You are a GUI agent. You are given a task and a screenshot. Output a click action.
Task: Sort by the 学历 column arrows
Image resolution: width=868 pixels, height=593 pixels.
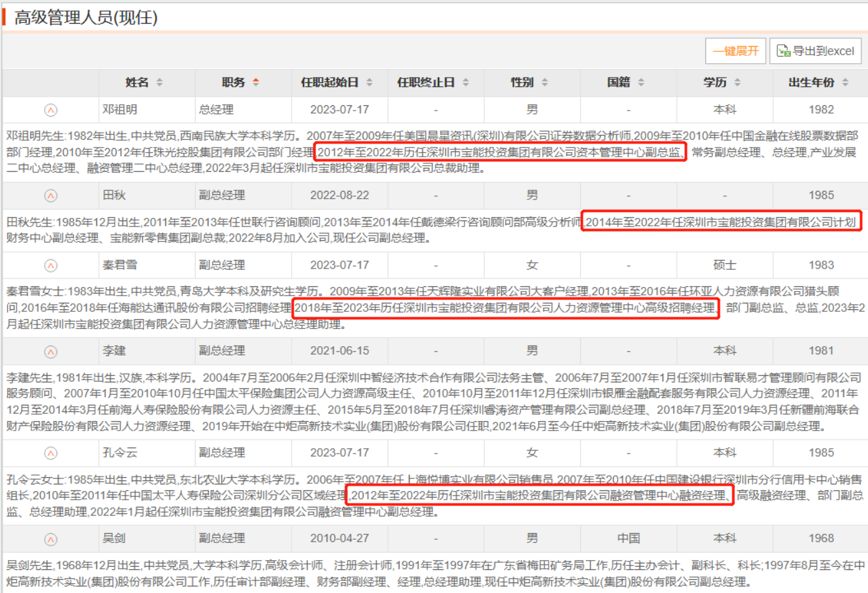(x=737, y=82)
